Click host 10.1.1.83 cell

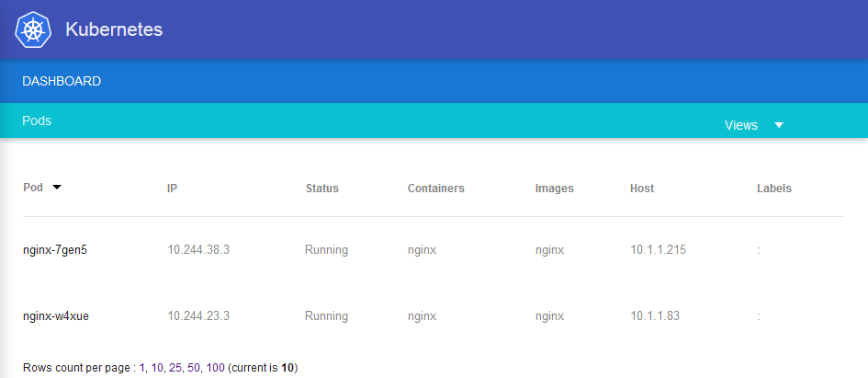pos(655,316)
